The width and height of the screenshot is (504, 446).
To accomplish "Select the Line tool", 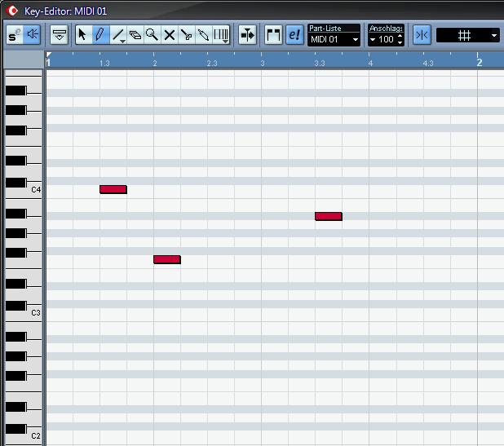I will pos(117,35).
